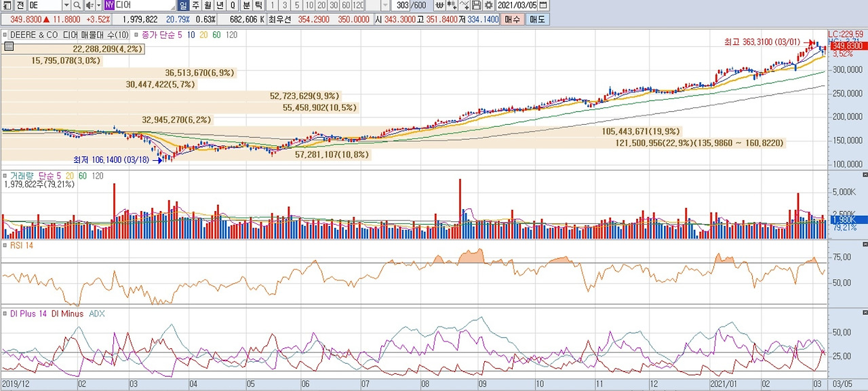This screenshot has height=391, width=868.
Task: Click the DI Minus indicator label
Action: pyautogui.click(x=68, y=314)
